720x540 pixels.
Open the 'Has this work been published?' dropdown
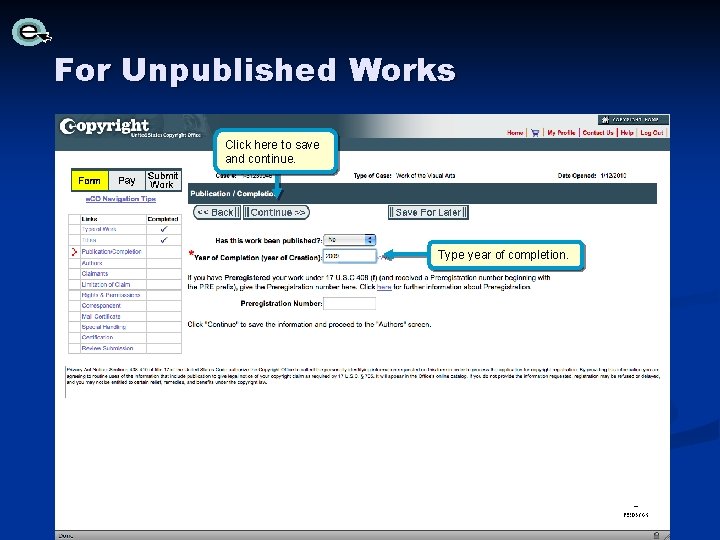[349, 240]
